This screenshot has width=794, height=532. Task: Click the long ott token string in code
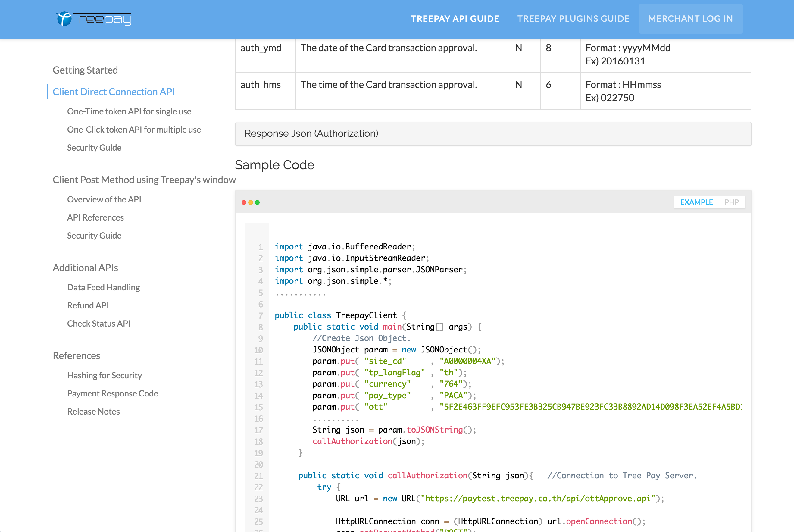pyautogui.click(x=590, y=407)
